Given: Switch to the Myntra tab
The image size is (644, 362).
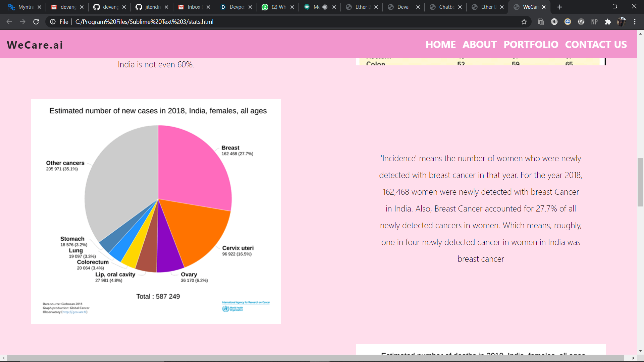Looking at the screenshot, I should tap(23, 7).
